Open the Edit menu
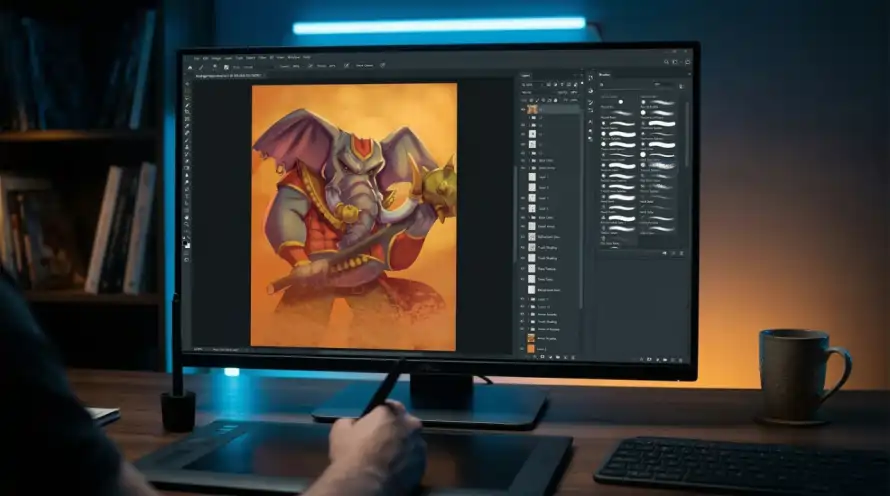This screenshot has height=496, width=890. point(205,58)
